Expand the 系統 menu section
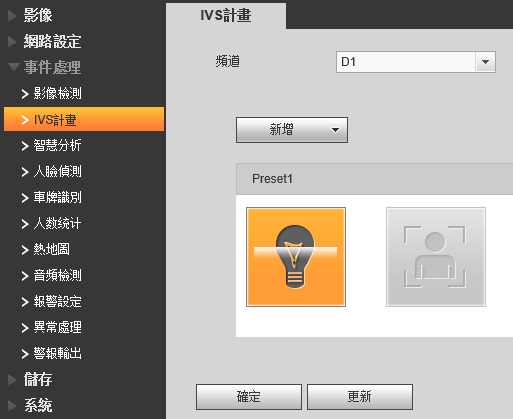 (30, 405)
